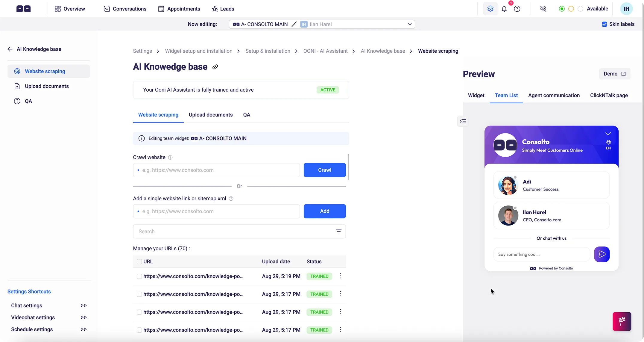This screenshot has width=644, height=342.
Task: Click the Add button
Action: (x=324, y=211)
